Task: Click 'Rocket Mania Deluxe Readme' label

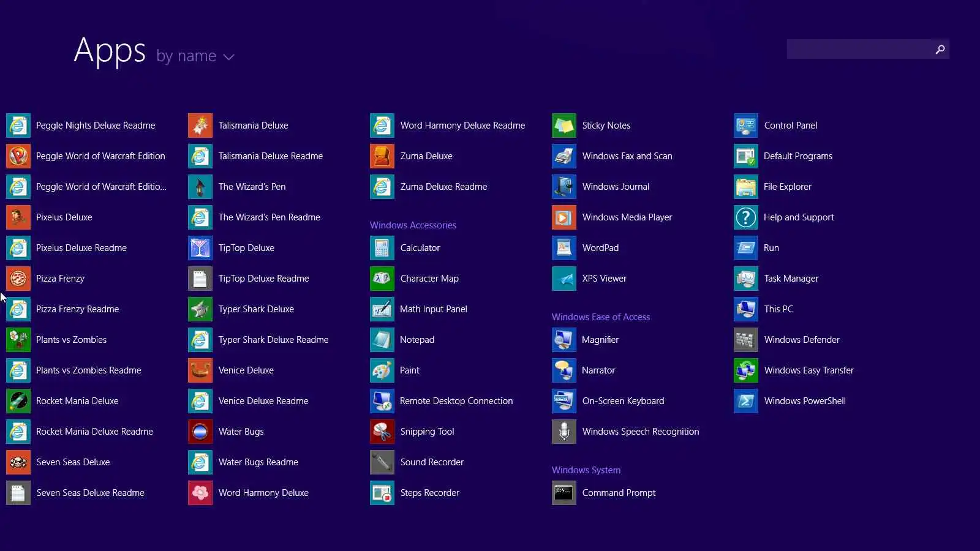Action: (x=95, y=432)
